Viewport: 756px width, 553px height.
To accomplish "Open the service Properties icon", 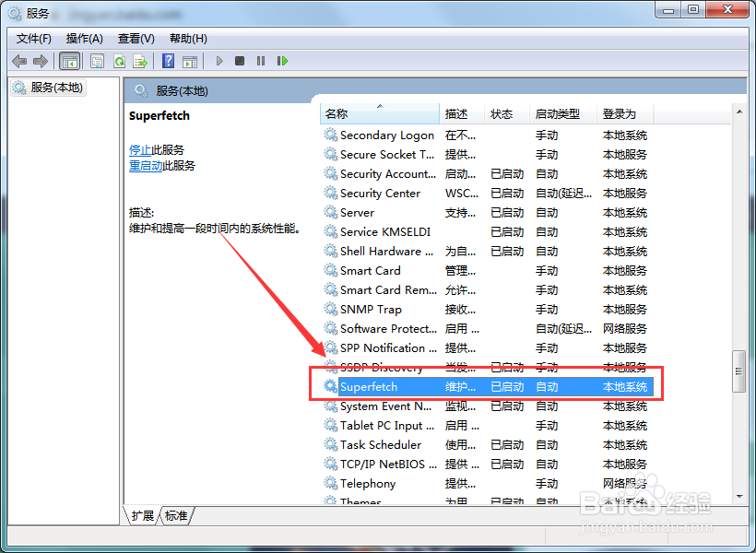I will [98, 61].
